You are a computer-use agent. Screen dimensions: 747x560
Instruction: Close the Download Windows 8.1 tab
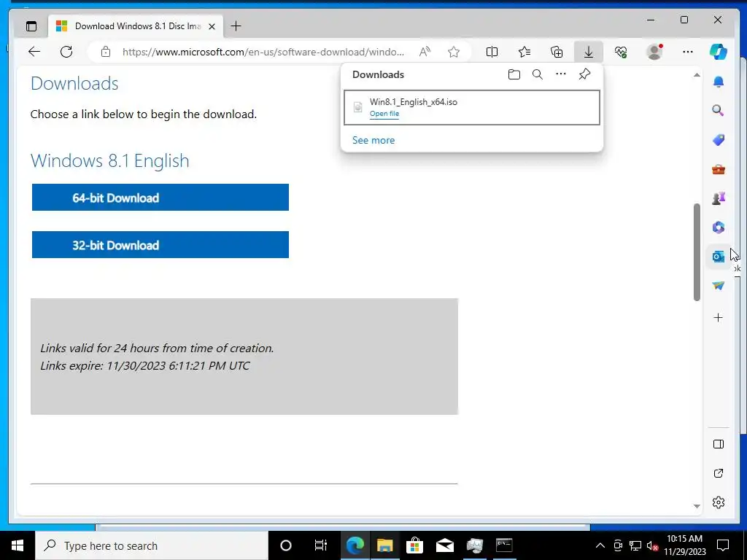point(212,26)
